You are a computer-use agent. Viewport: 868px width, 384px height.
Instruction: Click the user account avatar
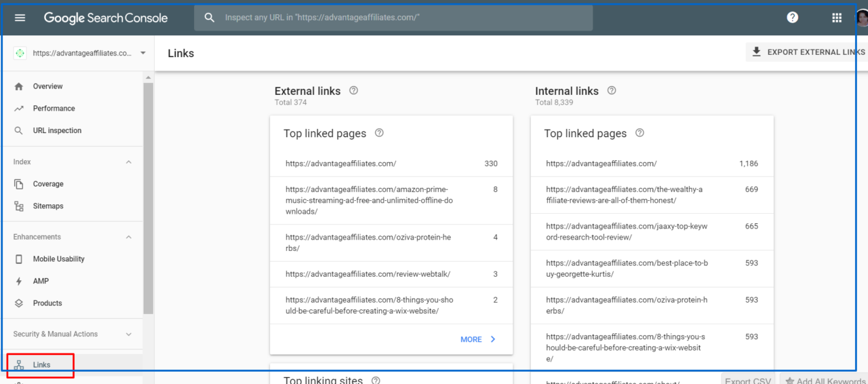click(863, 18)
